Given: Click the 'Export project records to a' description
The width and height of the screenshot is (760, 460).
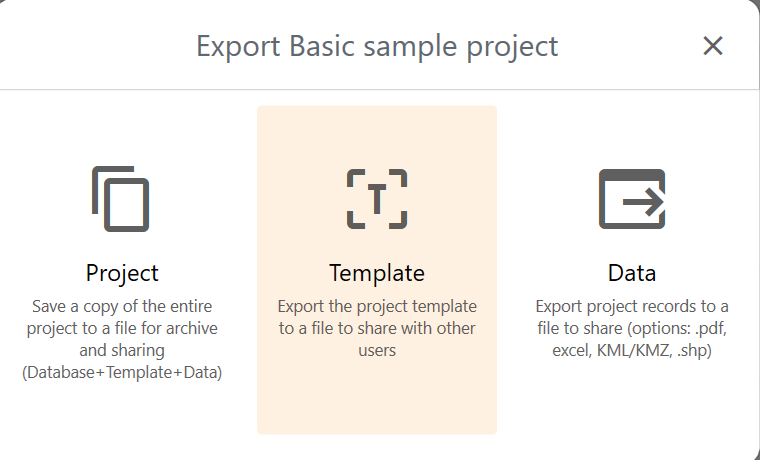Looking at the screenshot, I should 632,305.
